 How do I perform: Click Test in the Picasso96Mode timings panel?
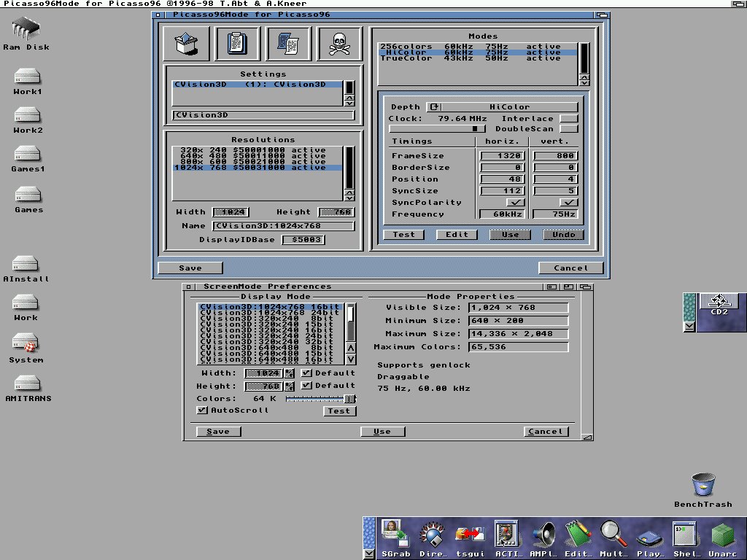(404, 235)
